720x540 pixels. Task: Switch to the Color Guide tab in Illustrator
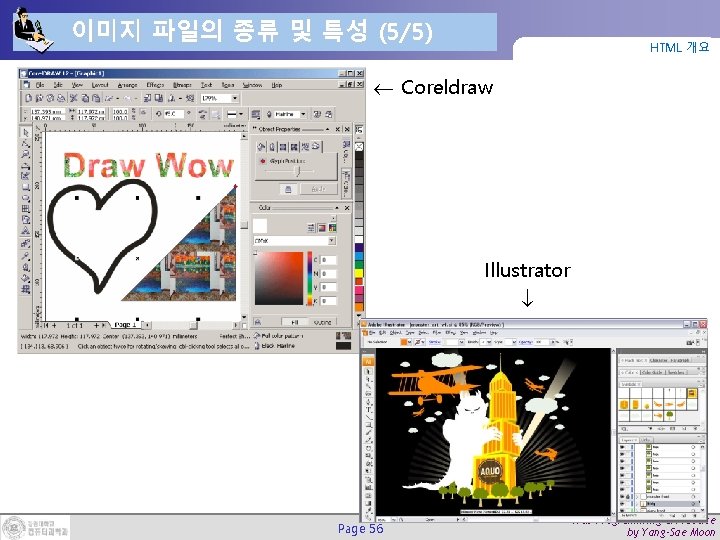(x=652, y=372)
